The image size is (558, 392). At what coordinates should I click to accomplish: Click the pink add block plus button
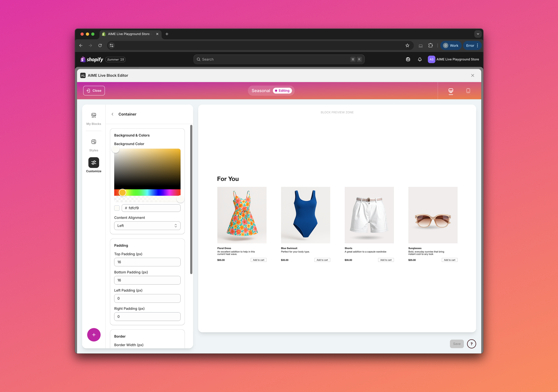[x=94, y=335]
